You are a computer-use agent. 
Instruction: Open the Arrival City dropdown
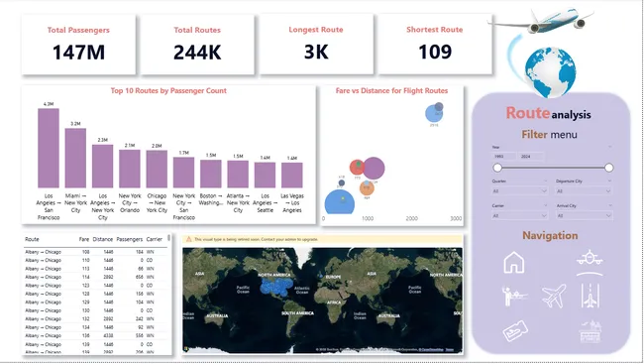point(584,216)
